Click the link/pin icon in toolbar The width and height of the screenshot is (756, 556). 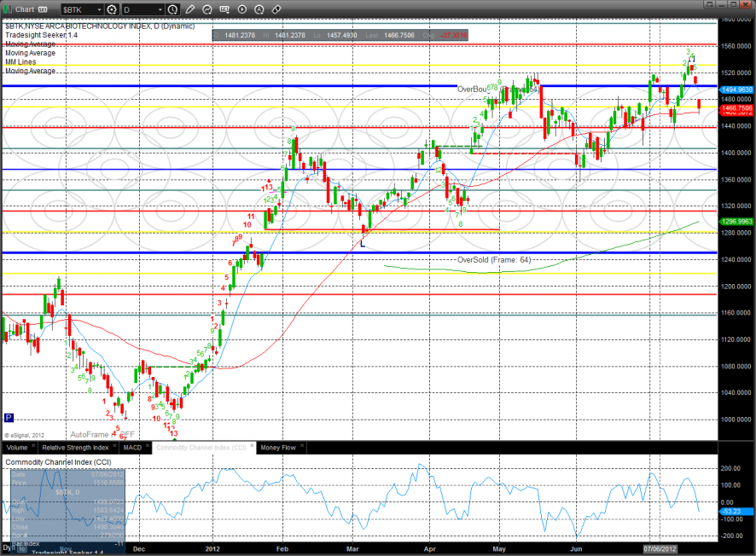point(275,9)
